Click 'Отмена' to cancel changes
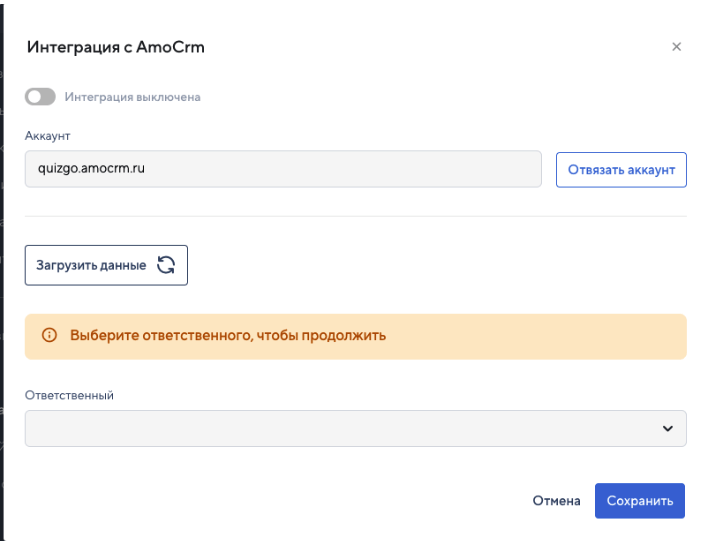Screen dimensions: 704x541 click(x=556, y=501)
